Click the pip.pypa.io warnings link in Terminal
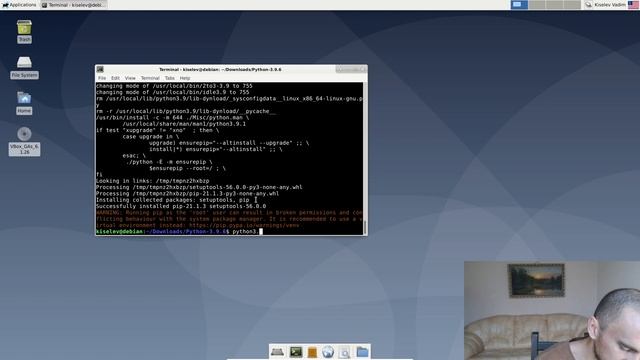 (244, 225)
